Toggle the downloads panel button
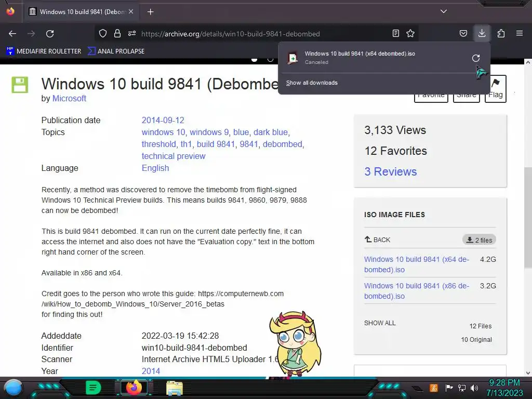The width and height of the screenshot is (532, 399). (x=482, y=33)
